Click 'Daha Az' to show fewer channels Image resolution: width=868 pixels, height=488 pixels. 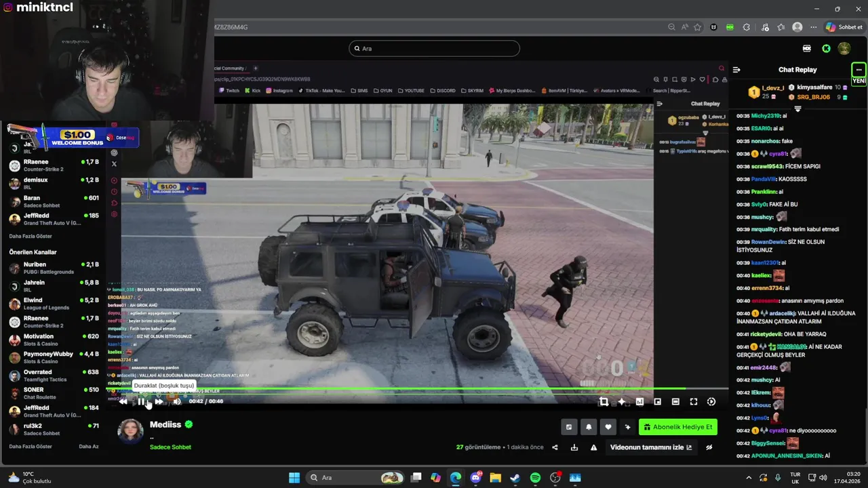click(x=89, y=447)
